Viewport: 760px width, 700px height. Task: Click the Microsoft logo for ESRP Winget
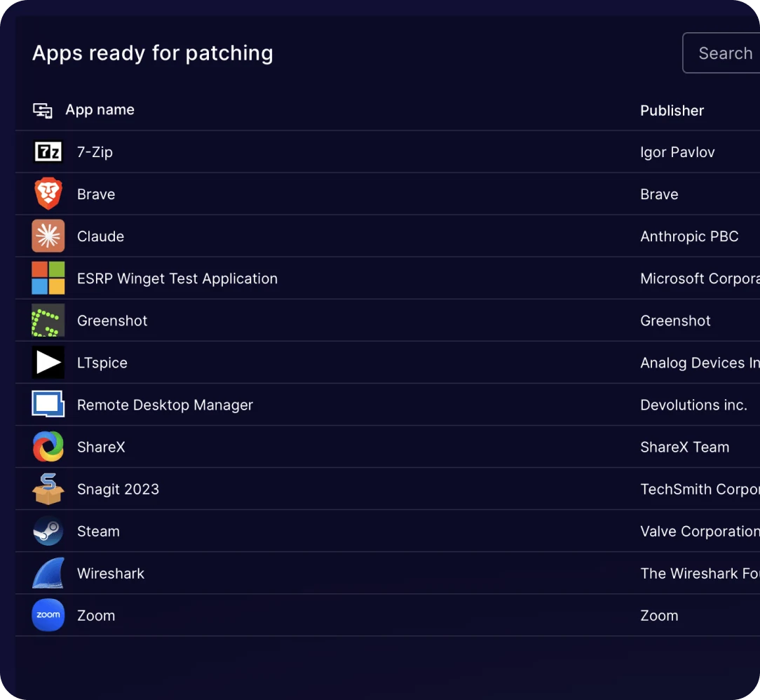point(48,278)
